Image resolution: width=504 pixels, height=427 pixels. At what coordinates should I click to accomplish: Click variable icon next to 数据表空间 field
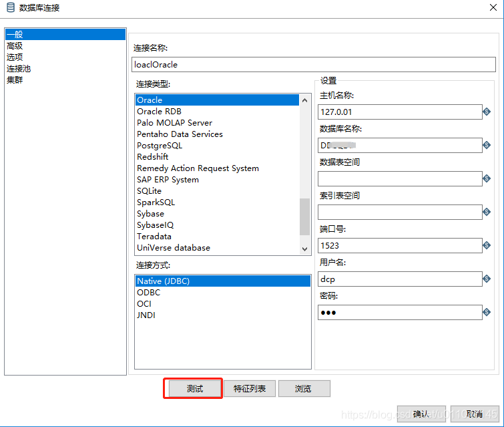(487, 178)
